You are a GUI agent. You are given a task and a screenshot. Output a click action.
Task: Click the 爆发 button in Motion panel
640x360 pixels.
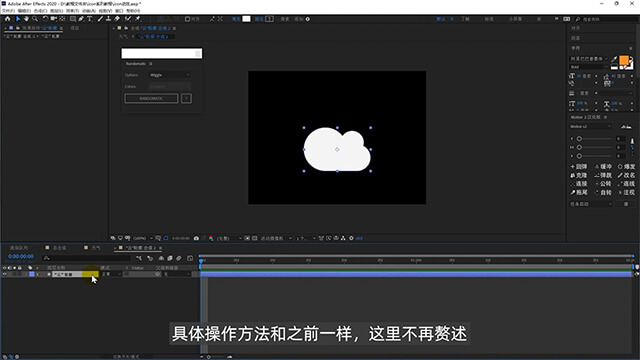(x=627, y=167)
